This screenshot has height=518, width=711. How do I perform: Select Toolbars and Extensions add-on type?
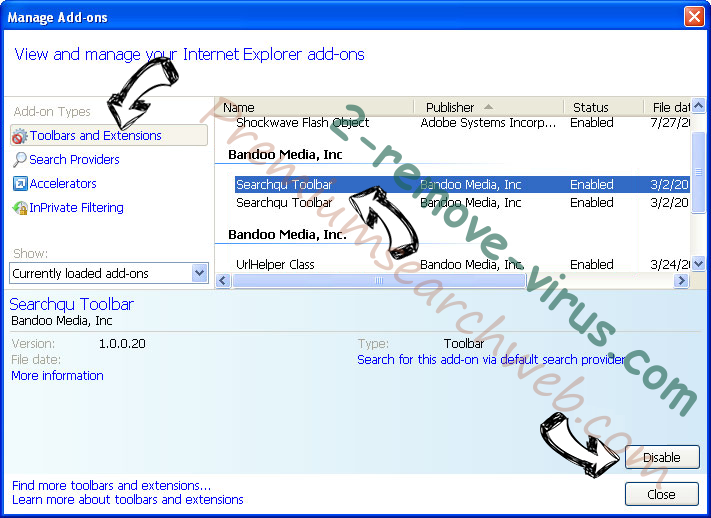[109, 135]
